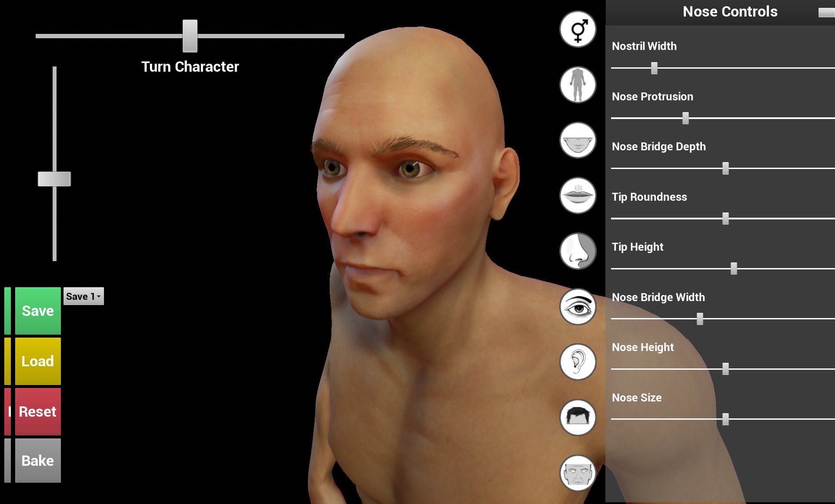Screen dimensions: 835x504
Task: Click the Turn Character slider handle
Action: click(x=190, y=36)
